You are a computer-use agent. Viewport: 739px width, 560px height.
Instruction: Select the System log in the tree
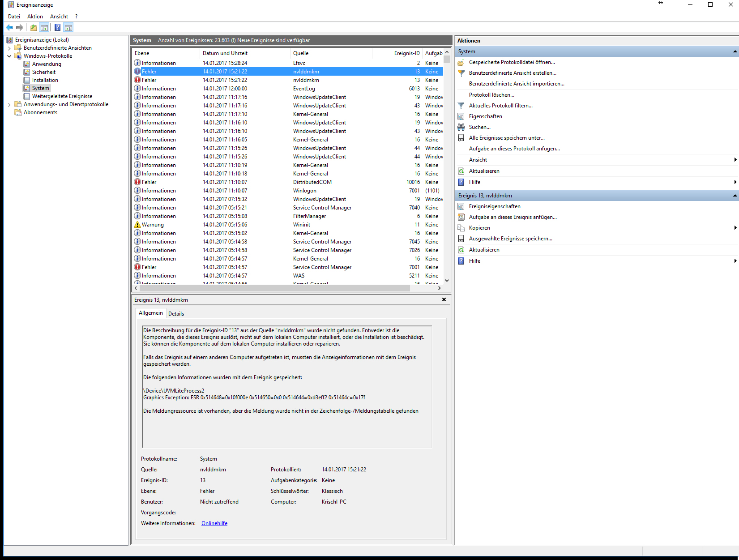tap(41, 88)
